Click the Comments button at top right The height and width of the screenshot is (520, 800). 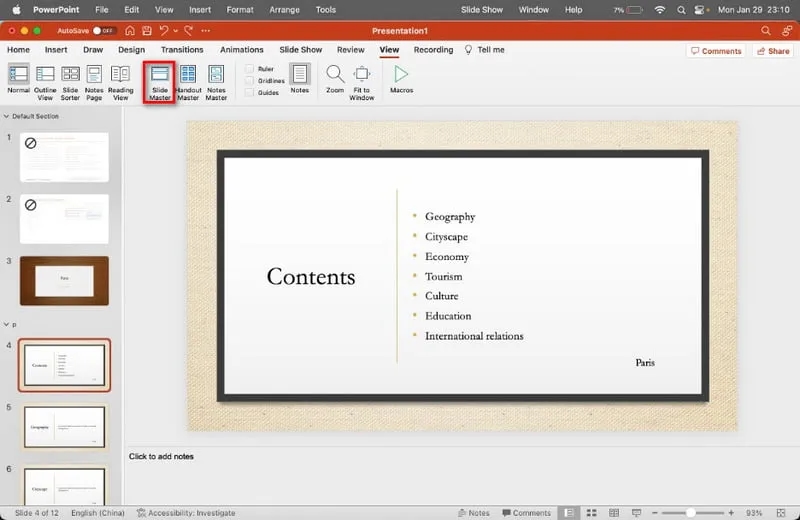716,51
